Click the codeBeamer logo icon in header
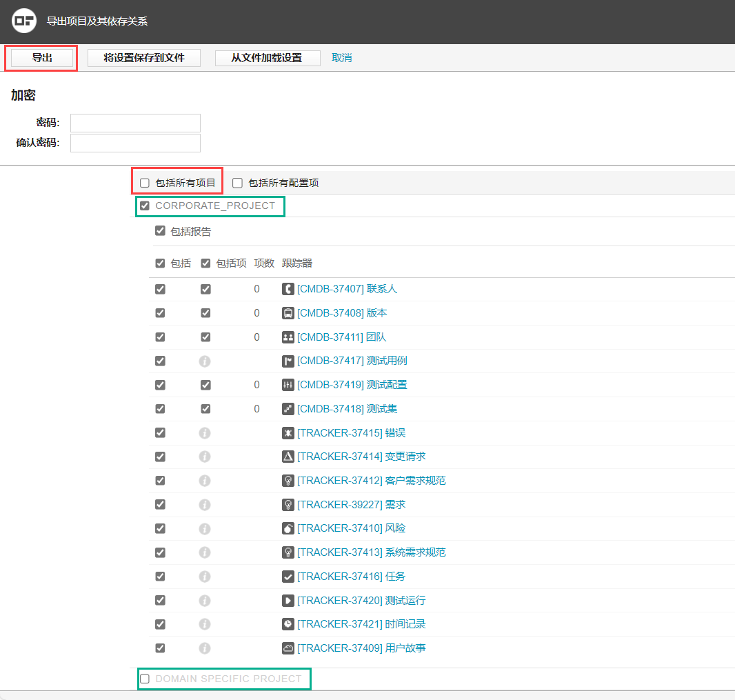 click(x=24, y=21)
